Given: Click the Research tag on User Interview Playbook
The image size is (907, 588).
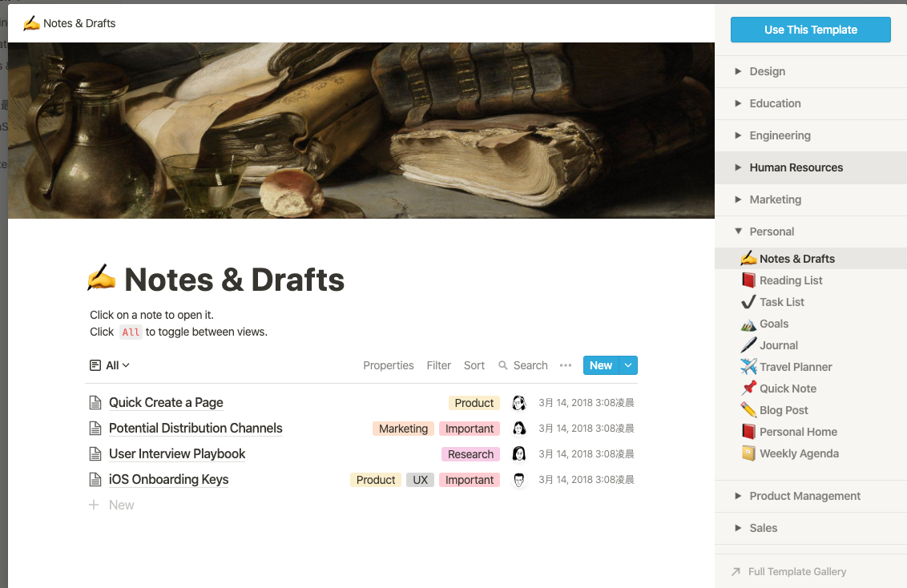Looking at the screenshot, I should (470, 454).
